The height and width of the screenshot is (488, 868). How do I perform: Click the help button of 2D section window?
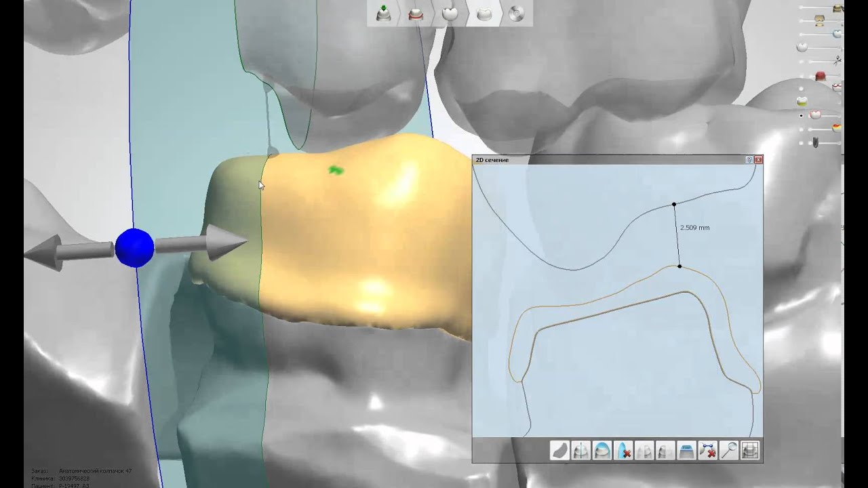pyautogui.click(x=749, y=160)
